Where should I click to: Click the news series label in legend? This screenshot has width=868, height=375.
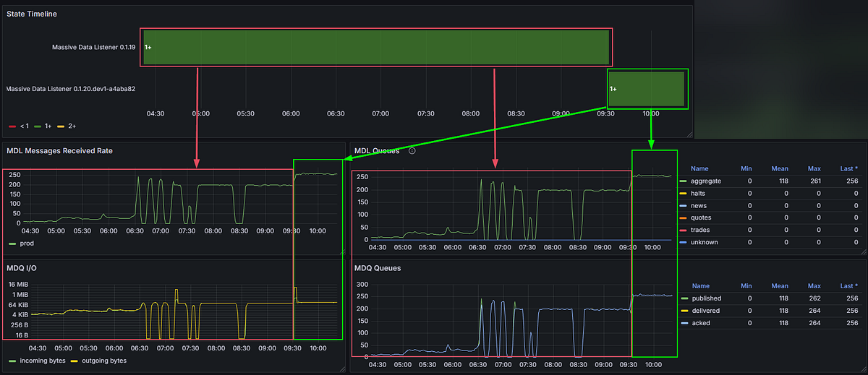699,205
